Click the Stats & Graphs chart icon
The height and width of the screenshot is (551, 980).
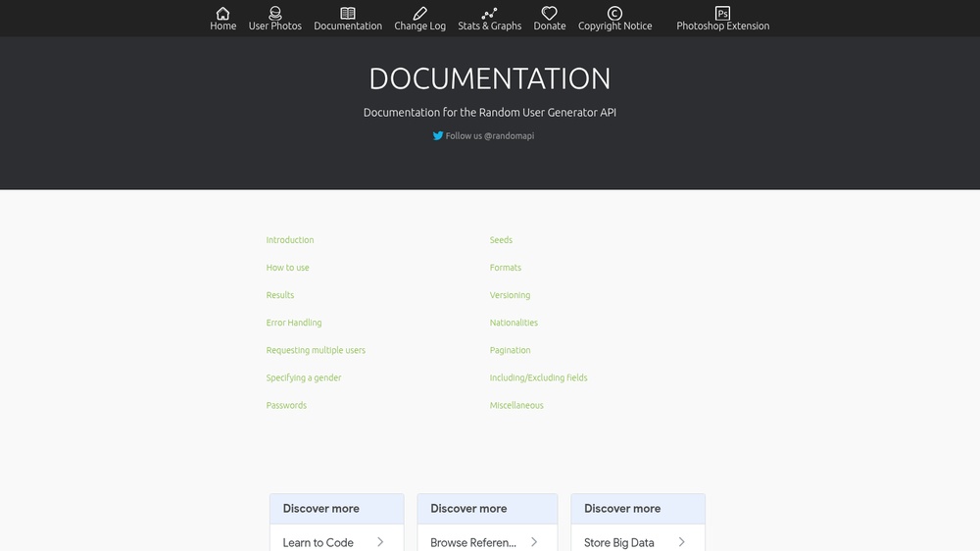click(489, 13)
